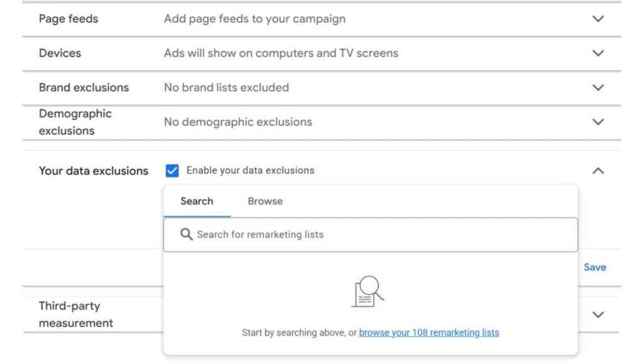Switch to the Browse tab

click(x=264, y=200)
